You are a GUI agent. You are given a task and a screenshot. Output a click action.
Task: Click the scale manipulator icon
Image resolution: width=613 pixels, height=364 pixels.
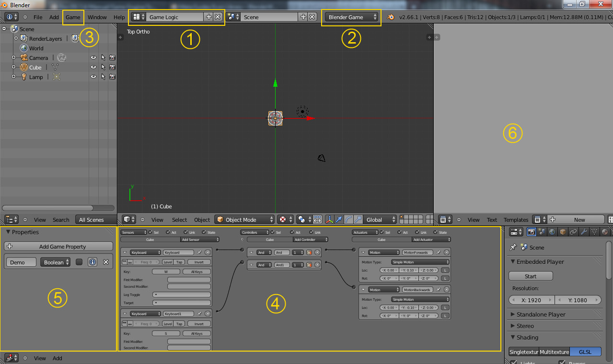click(358, 219)
